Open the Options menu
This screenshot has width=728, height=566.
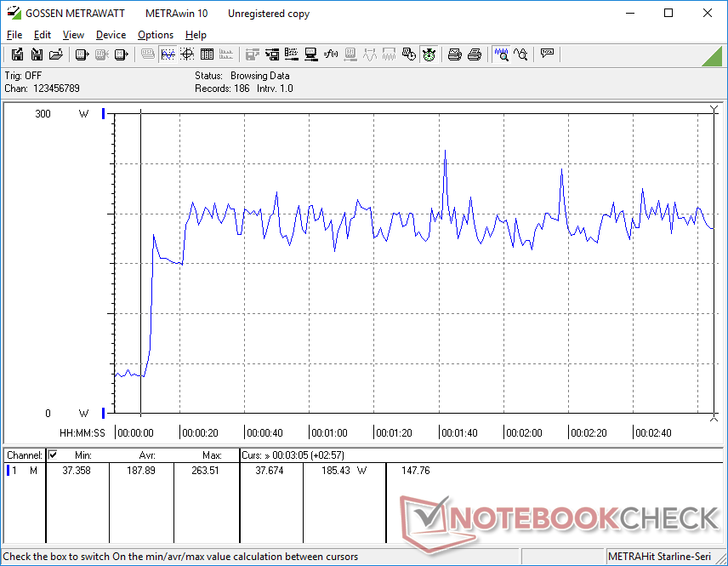coord(156,35)
